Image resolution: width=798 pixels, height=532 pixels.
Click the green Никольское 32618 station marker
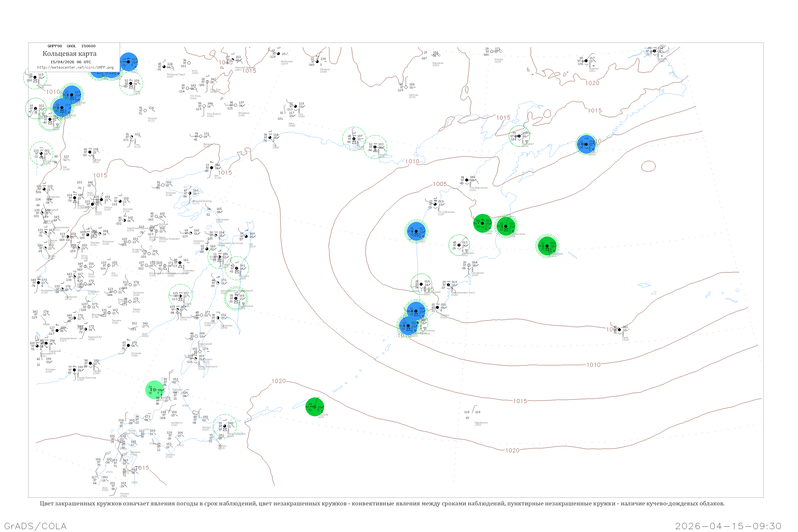[547, 246]
